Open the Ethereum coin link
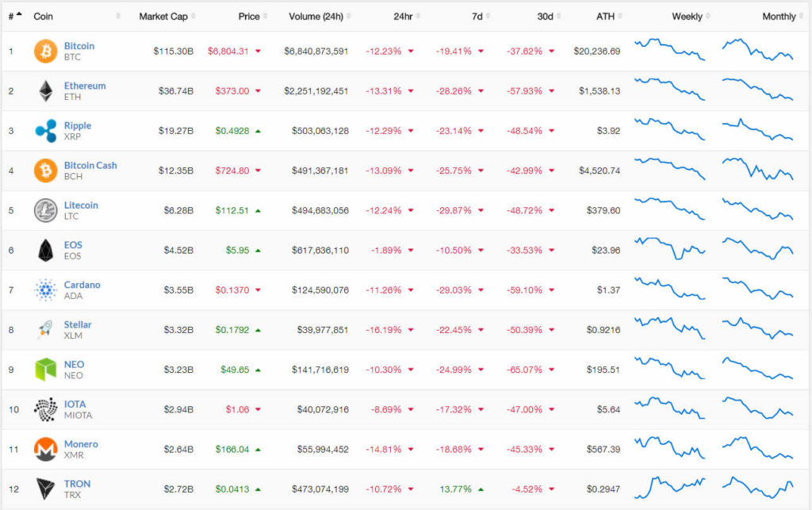Screen dimensions: 812x510 point(85,86)
